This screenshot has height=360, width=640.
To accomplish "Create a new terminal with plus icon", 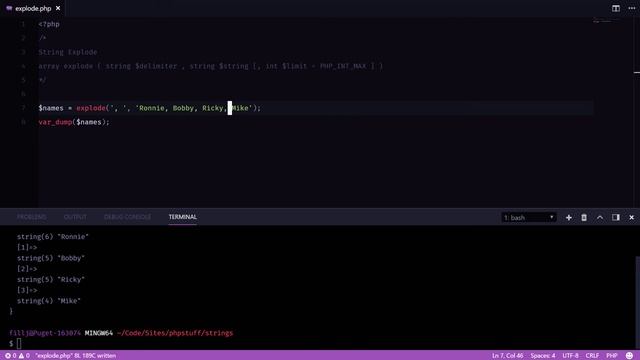I will click(569, 218).
